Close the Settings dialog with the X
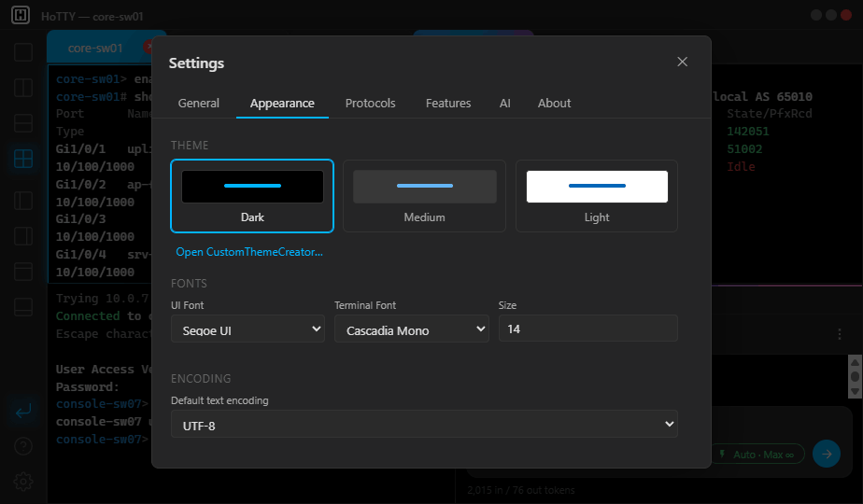This screenshot has height=504, width=863. click(683, 62)
